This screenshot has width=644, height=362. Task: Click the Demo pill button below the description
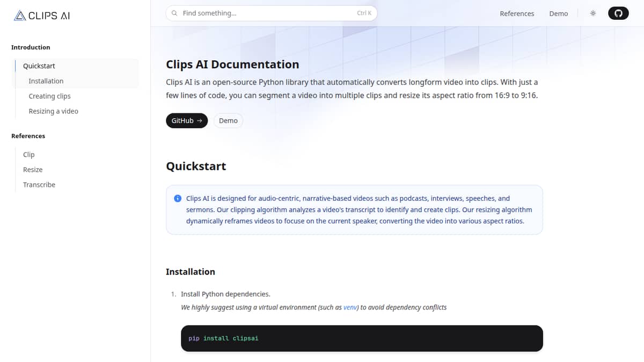[x=228, y=121]
